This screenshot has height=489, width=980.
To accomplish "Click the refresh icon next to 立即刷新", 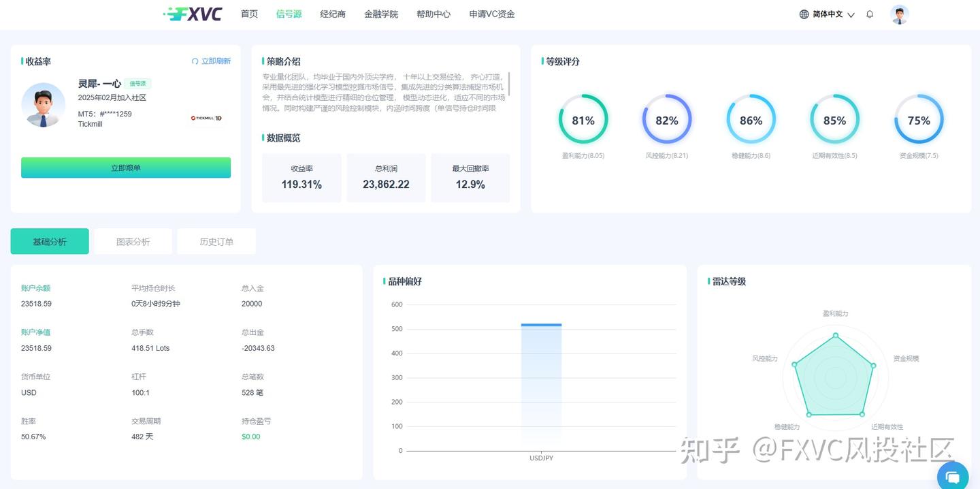I will click(x=196, y=61).
